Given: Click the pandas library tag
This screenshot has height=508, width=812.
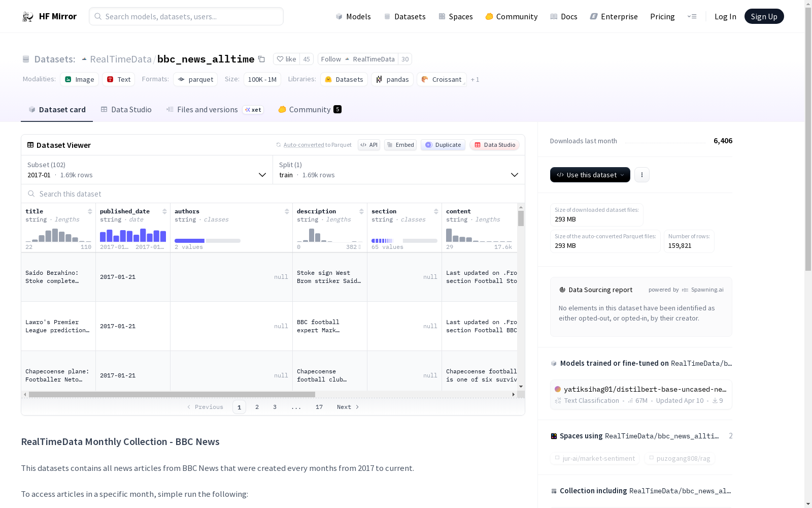Looking at the screenshot, I should coord(392,79).
